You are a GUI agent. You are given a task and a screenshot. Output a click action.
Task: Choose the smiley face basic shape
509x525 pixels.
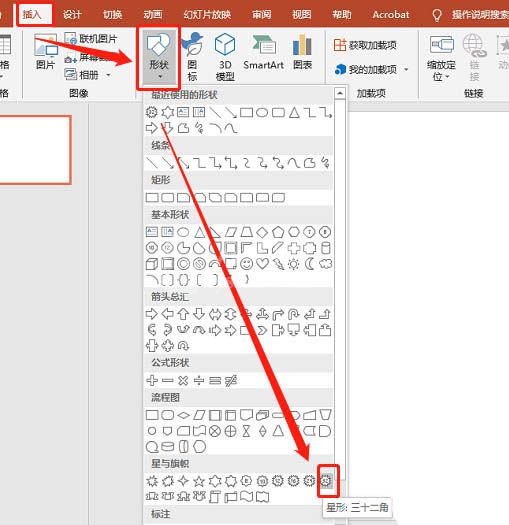point(246,264)
